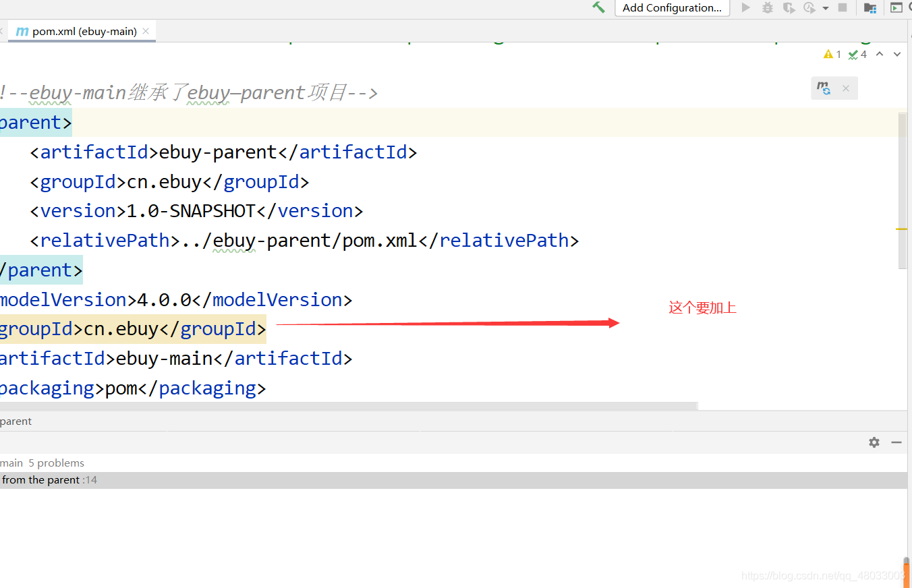Open the Add Configuration selector
This screenshot has width=912, height=588.
pyautogui.click(x=672, y=8)
